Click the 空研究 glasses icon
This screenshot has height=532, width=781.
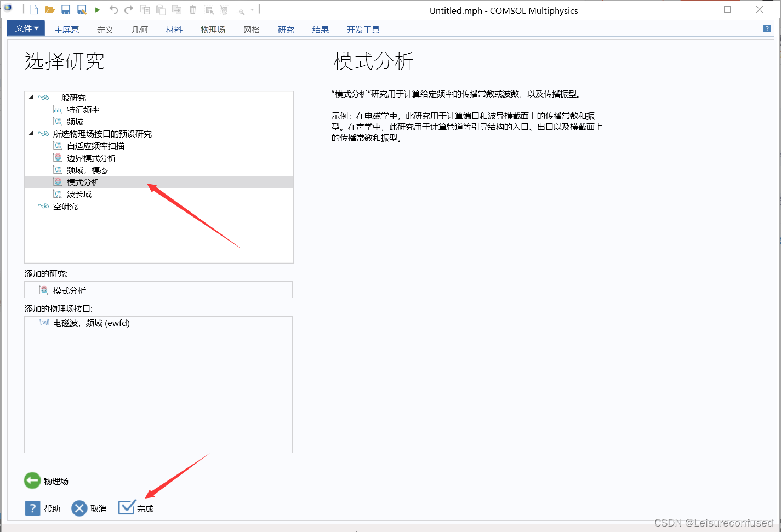[x=43, y=206]
